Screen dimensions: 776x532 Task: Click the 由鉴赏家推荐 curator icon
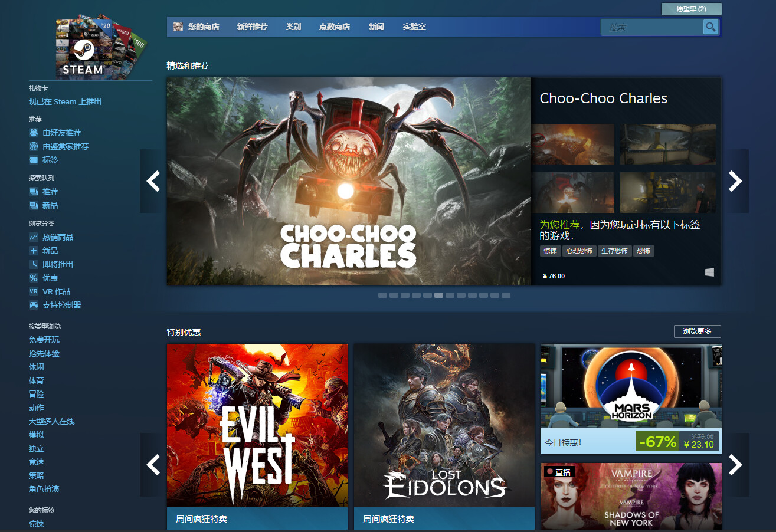pyautogui.click(x=34, y=146)
